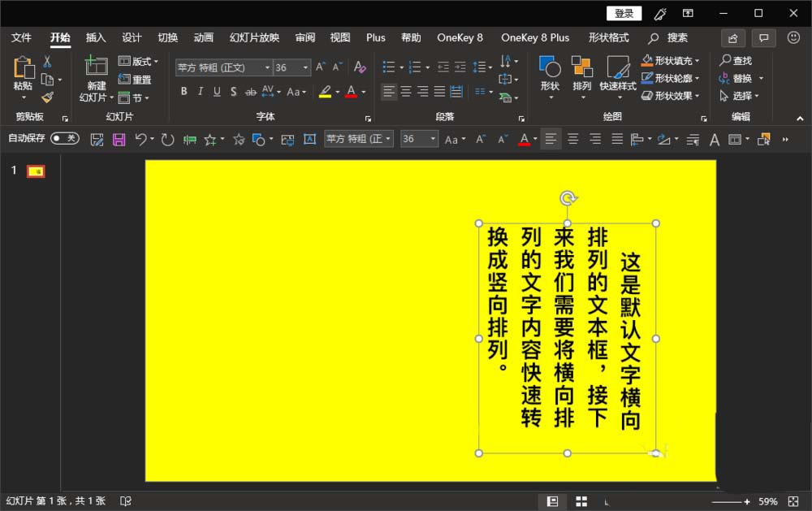Select slide 1 thumbnail in the slide panel
The width and height of the screenshot is (812, 511).
34,171
